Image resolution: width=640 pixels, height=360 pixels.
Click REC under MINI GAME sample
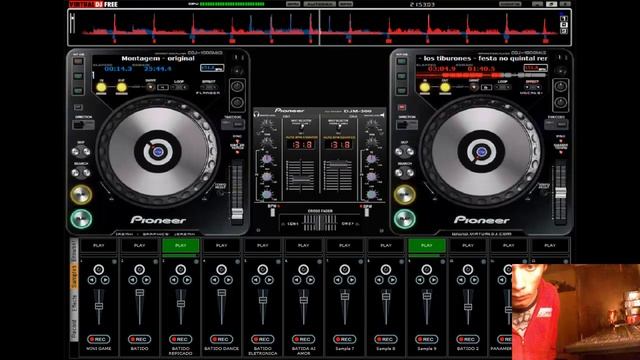(98, 339)
